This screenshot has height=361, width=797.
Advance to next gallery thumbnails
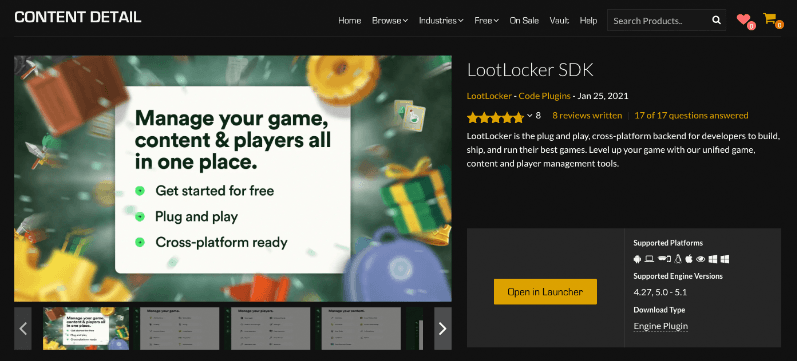click(443, 328)
